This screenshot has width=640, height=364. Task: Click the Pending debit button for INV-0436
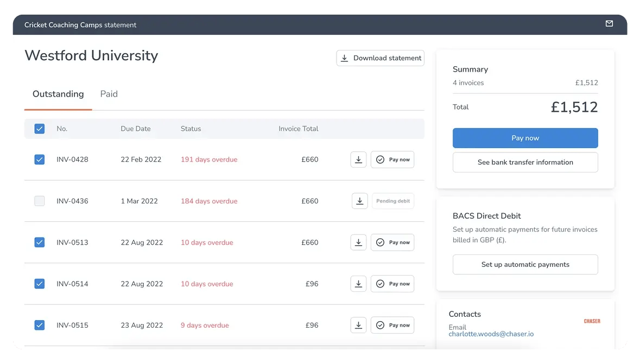[392, 201]
